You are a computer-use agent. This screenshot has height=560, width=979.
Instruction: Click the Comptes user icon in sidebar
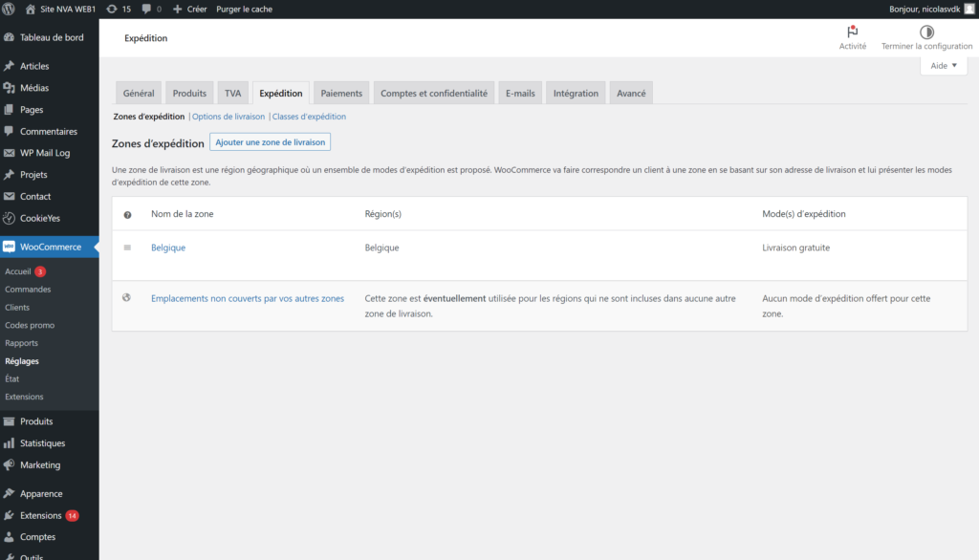(9, 537)
